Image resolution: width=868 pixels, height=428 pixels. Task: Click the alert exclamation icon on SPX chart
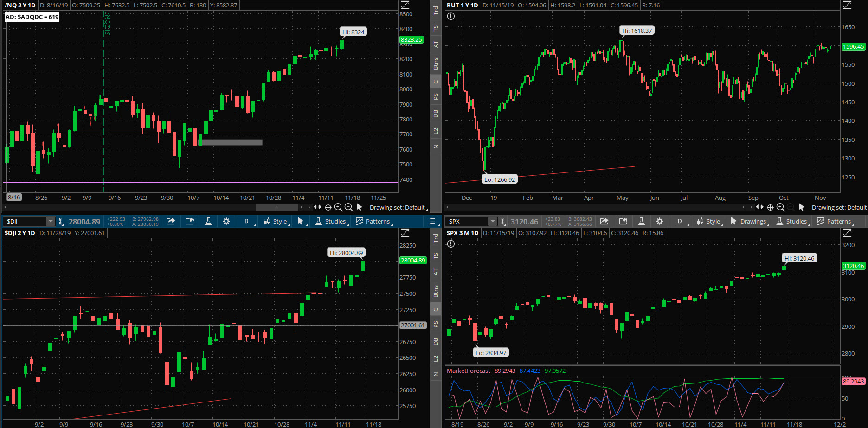[451, 244]
